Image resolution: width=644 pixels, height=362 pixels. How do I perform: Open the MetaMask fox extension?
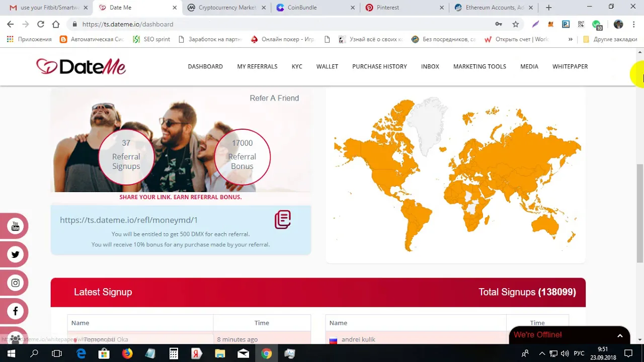(x=550, y=24)
